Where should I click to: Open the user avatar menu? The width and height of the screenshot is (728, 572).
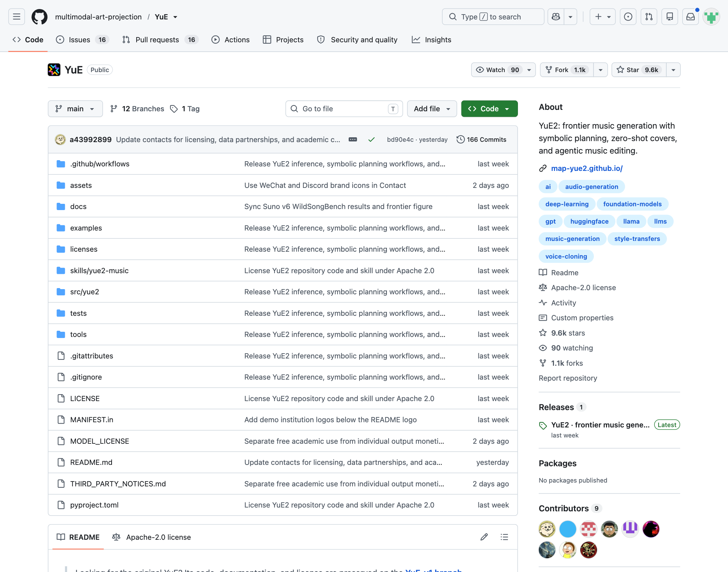coord(711,17)
